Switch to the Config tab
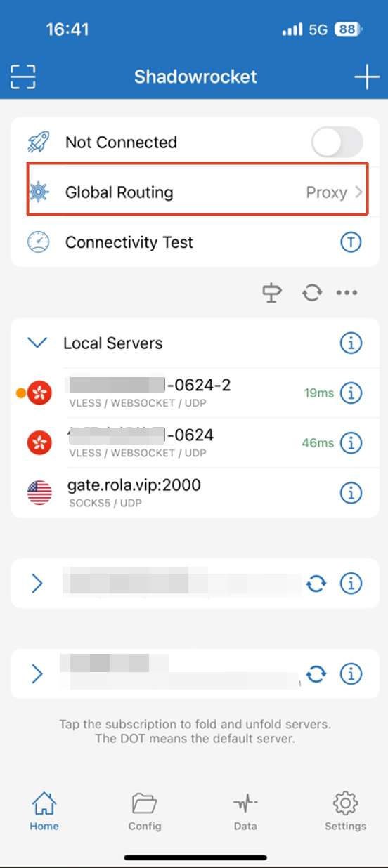 (145, 811)
